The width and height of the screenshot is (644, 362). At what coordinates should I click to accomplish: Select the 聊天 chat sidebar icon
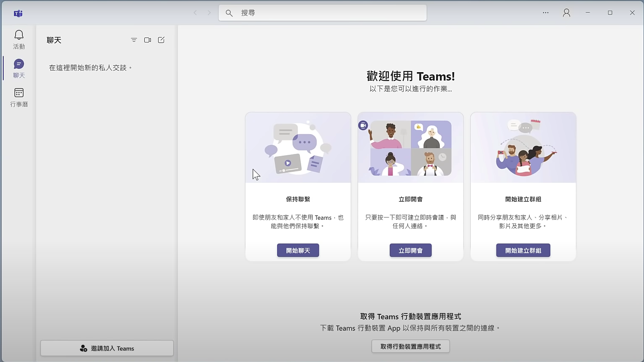point(19,69)
